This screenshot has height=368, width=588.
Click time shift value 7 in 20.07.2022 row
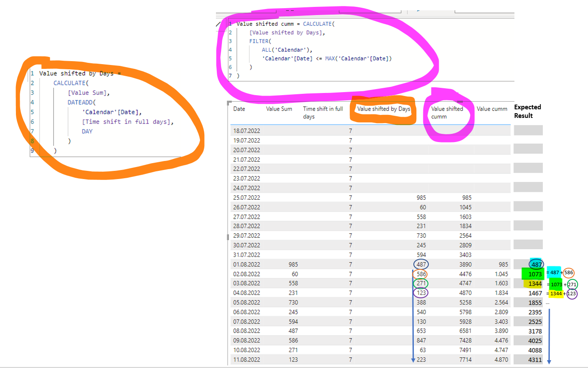pos(351,150)
